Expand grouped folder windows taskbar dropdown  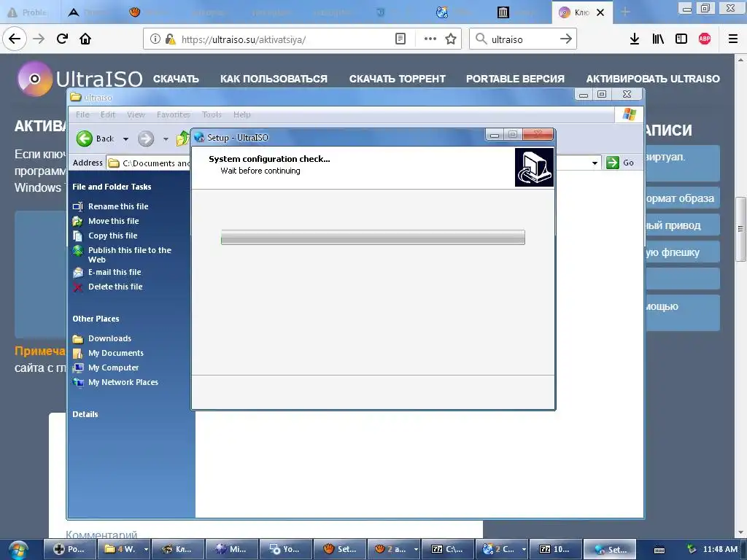[145, 550]
